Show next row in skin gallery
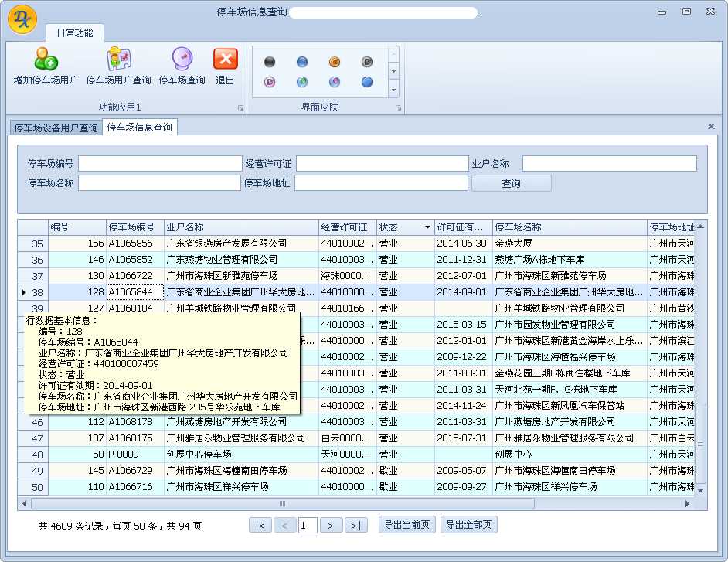The image size is (728, 562). 393,72
